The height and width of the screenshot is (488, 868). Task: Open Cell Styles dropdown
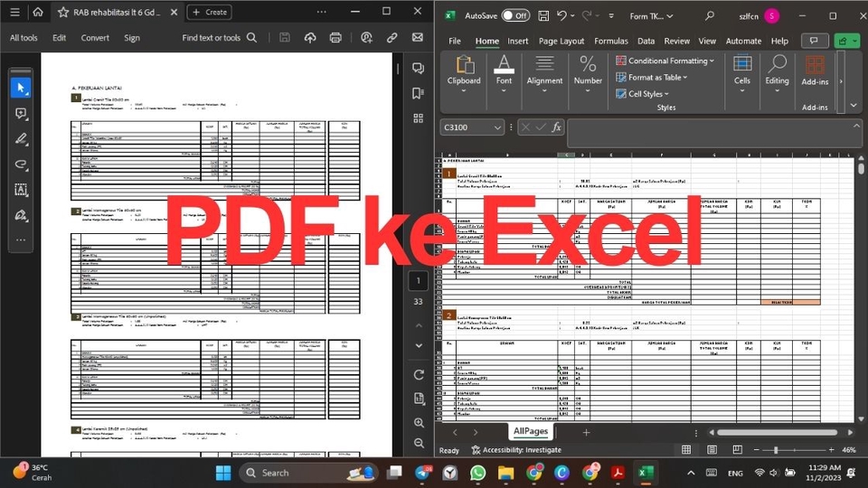(643, 93)
